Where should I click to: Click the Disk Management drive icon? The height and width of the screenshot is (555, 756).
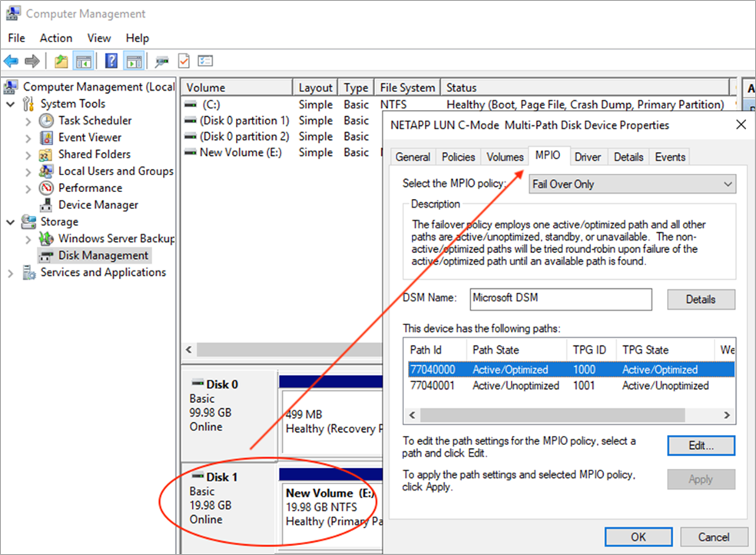(46, 255)
